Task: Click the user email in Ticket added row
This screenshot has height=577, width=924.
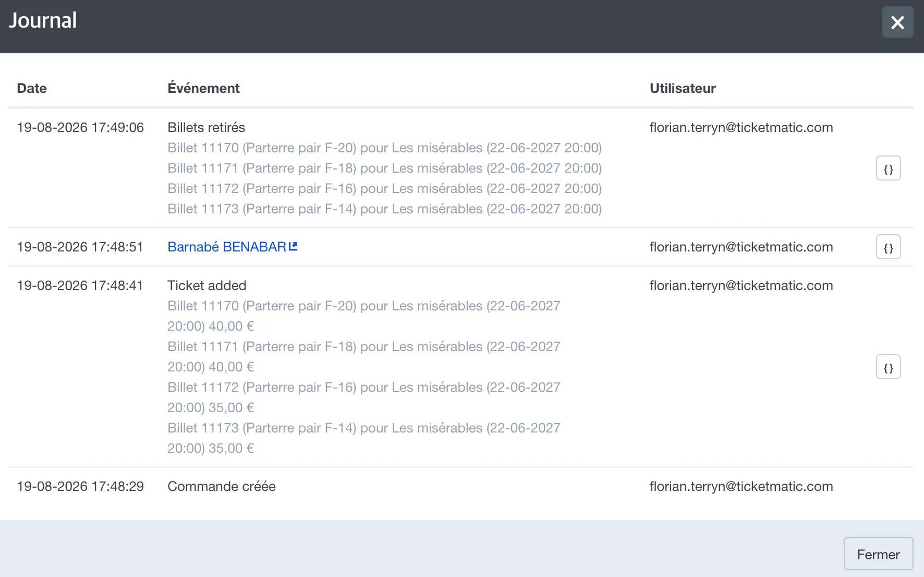Action: click(x=741, y=285)
